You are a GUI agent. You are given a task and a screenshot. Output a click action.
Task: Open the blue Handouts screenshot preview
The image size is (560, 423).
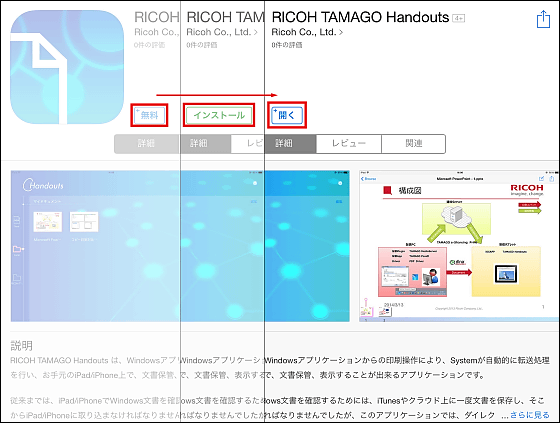(180, 246)
